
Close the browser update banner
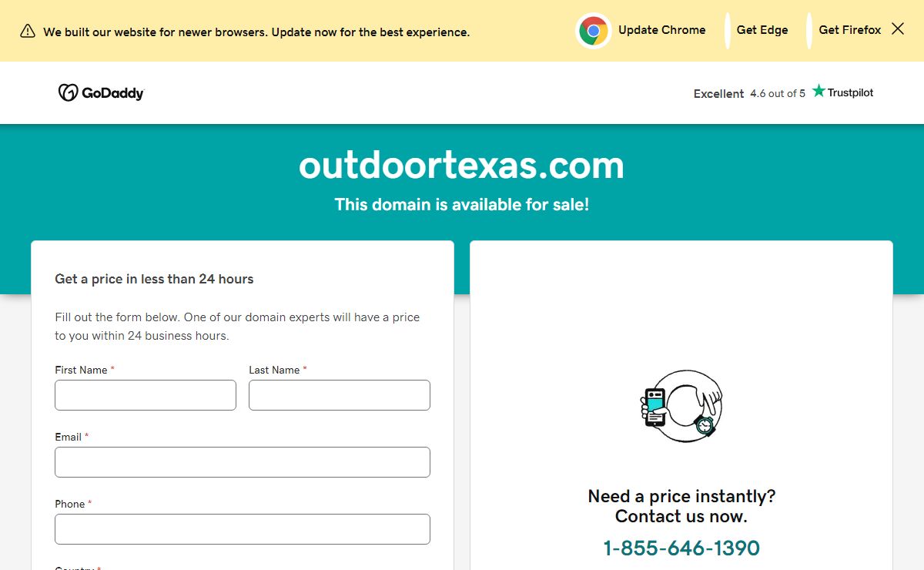click(898, 29)
